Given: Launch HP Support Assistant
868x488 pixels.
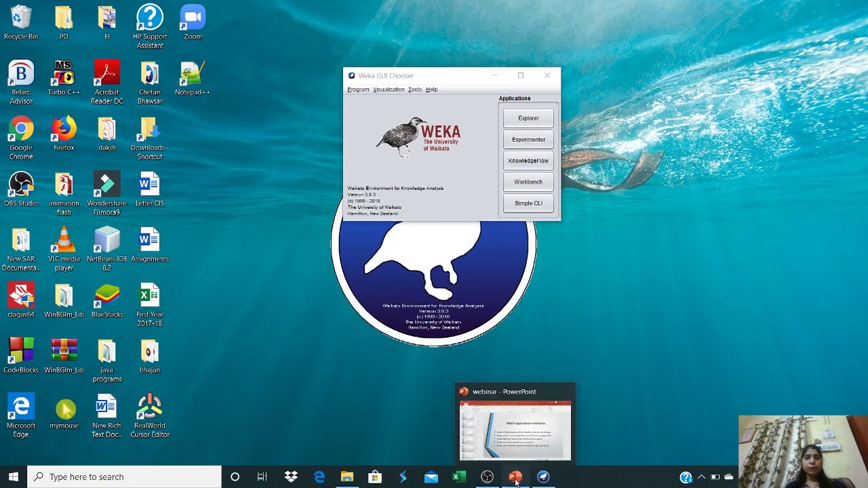Looking at the screenshot, I should pyautogui.click(x=150, y=26).
